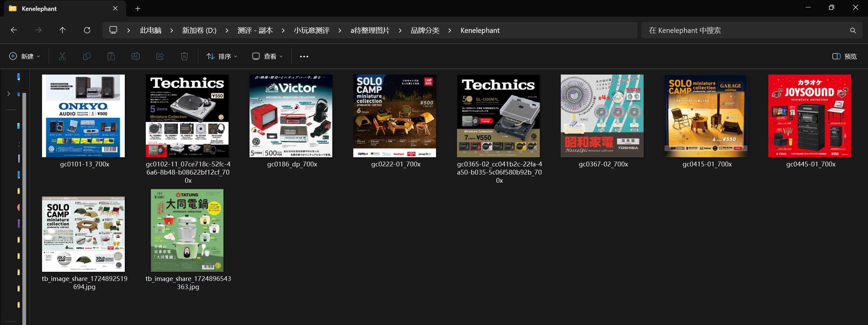Navigate back to previous folder

(14, 30)
